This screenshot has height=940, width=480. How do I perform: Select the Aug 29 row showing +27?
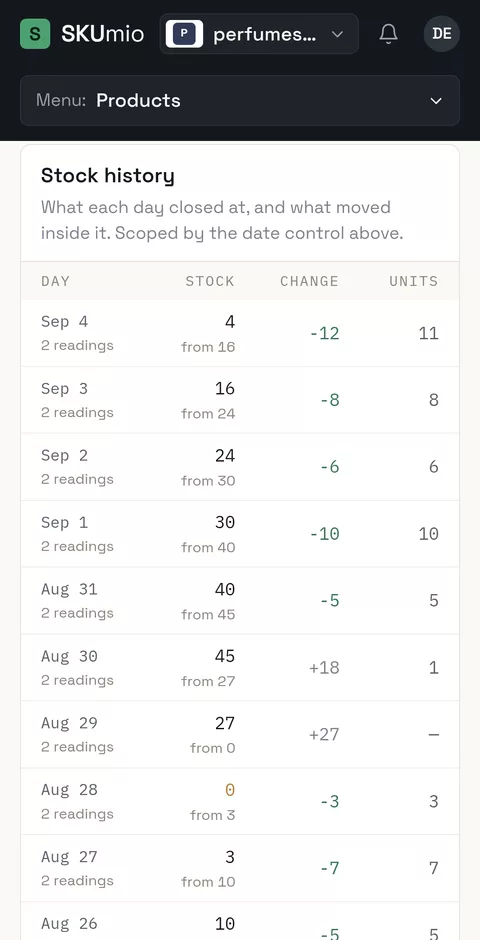coord(240,734)
